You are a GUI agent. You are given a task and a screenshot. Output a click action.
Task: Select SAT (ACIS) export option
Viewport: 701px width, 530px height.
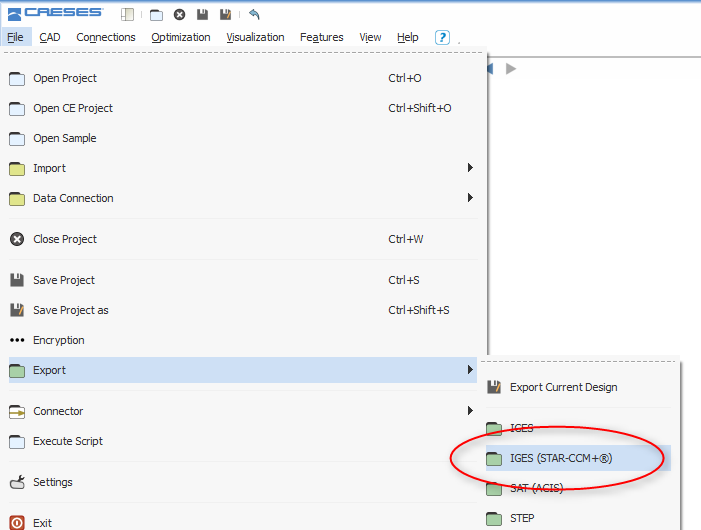[x=579, y=488]
